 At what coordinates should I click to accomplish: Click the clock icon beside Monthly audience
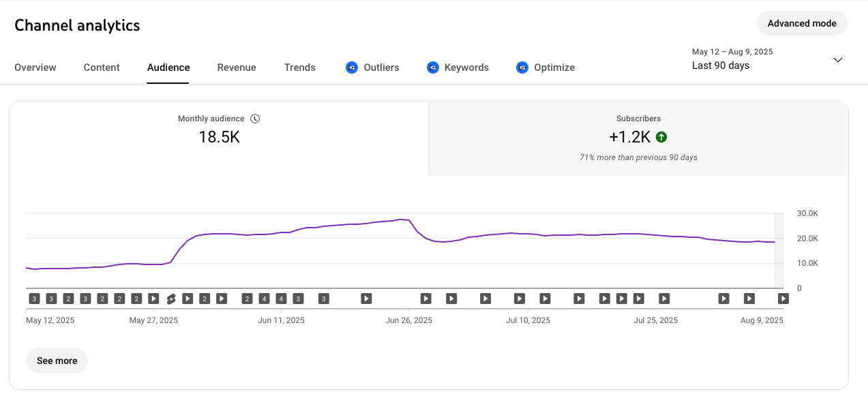255,119
